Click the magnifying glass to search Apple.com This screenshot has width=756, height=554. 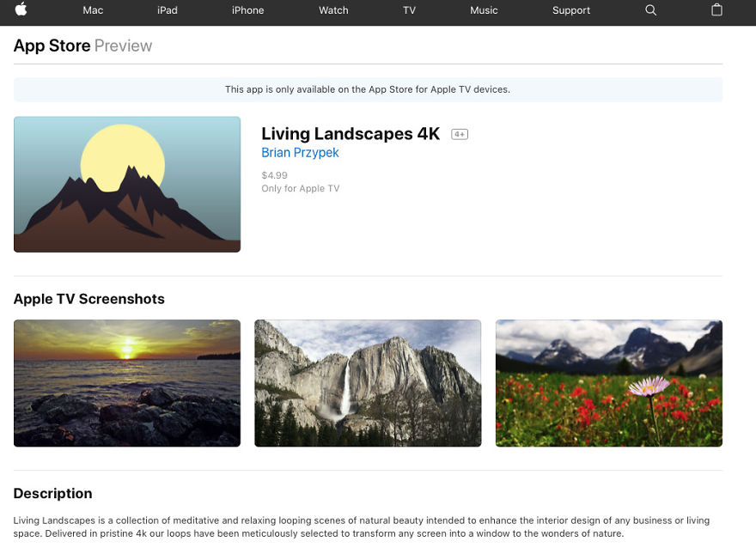[650, 10]
